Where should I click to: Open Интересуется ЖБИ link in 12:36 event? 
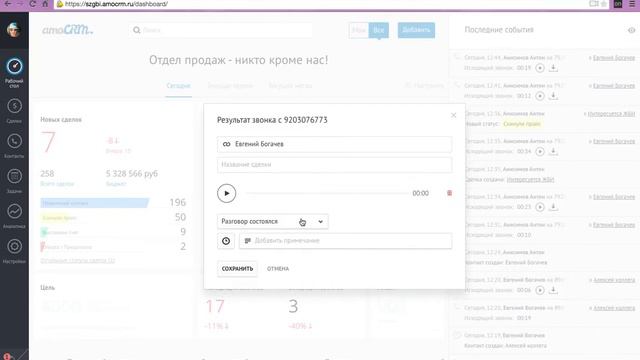(611, 113)
